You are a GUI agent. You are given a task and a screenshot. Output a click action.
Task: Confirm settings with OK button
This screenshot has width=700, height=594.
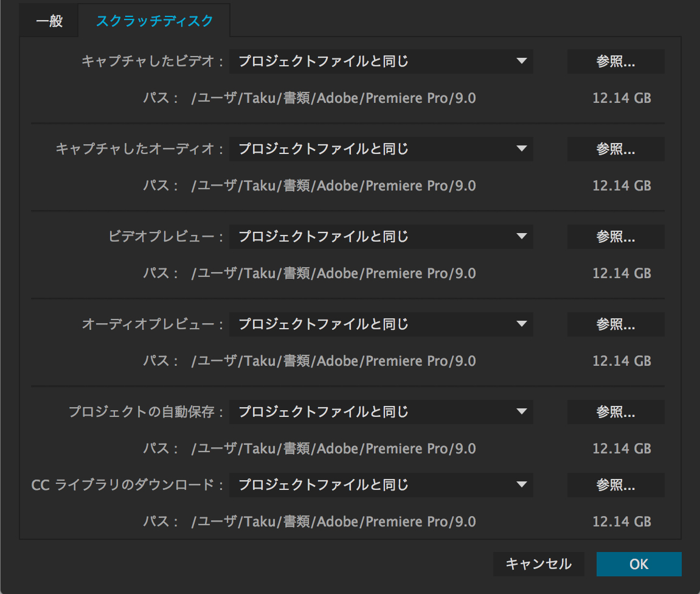coord(639,564)
